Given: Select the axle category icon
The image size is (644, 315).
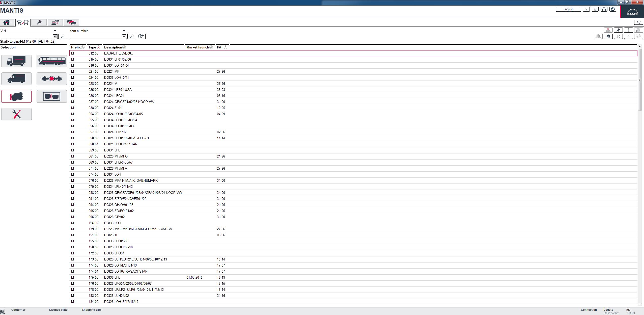Looking at the screenshot, I should click(x=52, y=79).
